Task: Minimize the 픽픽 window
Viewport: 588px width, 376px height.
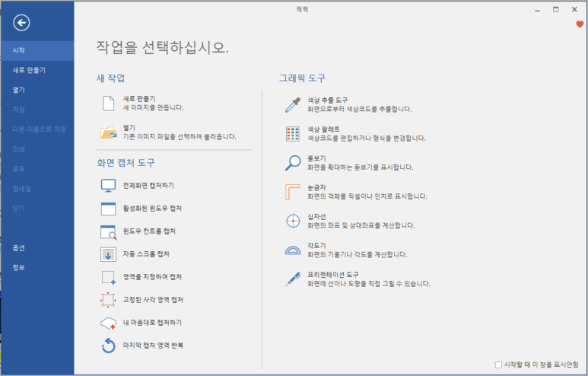Action: pos(537,10)
